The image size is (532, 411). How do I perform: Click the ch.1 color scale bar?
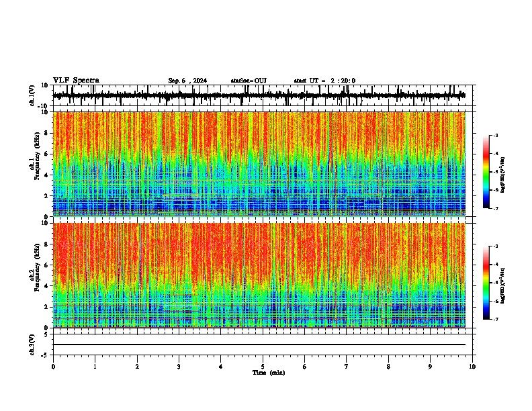[486, 172]
